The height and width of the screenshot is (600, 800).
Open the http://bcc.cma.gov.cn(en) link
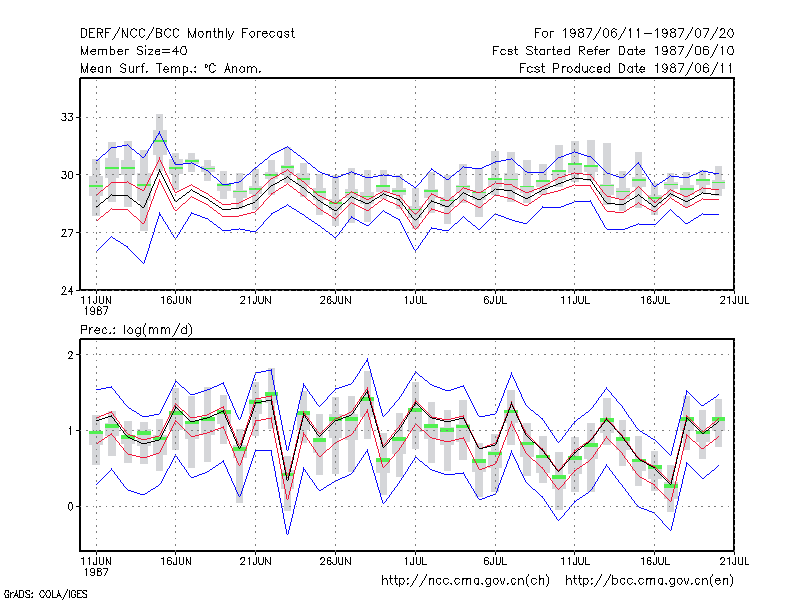pyautogui.click(x=649, y=581)
